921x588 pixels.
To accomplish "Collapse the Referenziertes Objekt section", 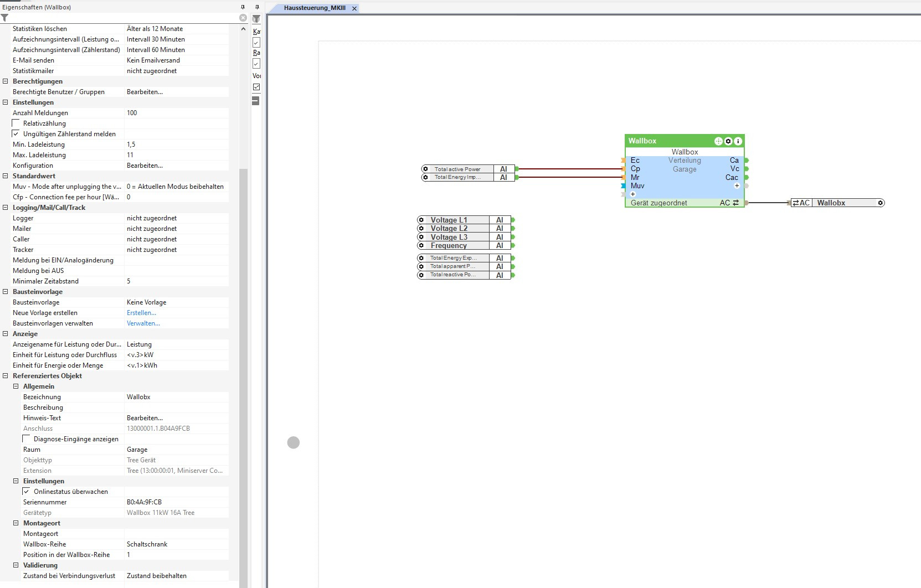I will tap(6, 375).
